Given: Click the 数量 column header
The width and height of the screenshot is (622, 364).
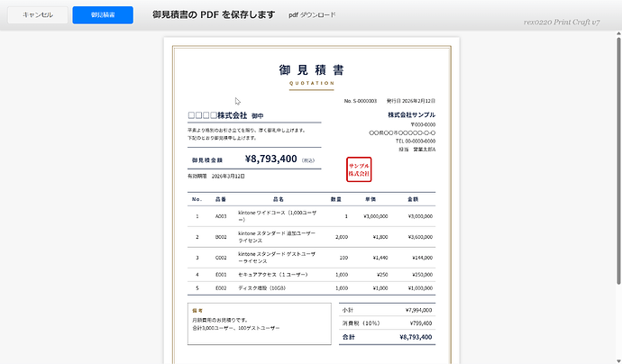Looking at the screenshot, I should click(336, 199).
